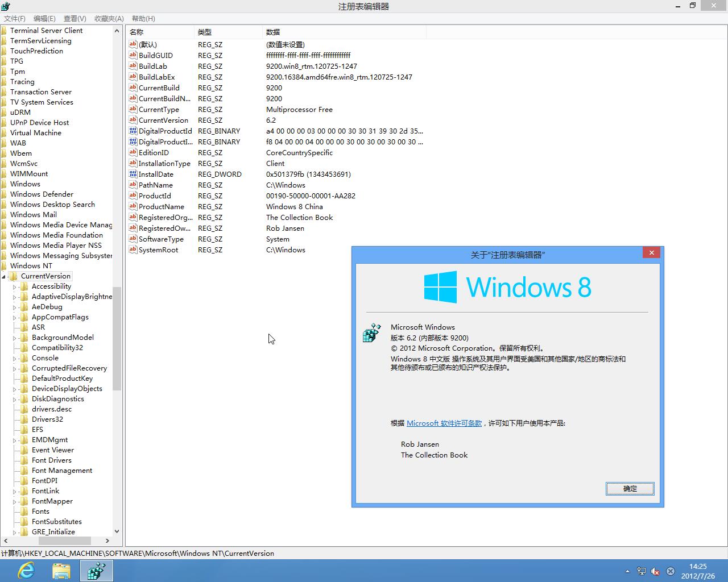Close the About Registry Editor dialog
Screen dimensions: 728x582
pyautogui.click(x=652, y=252)
